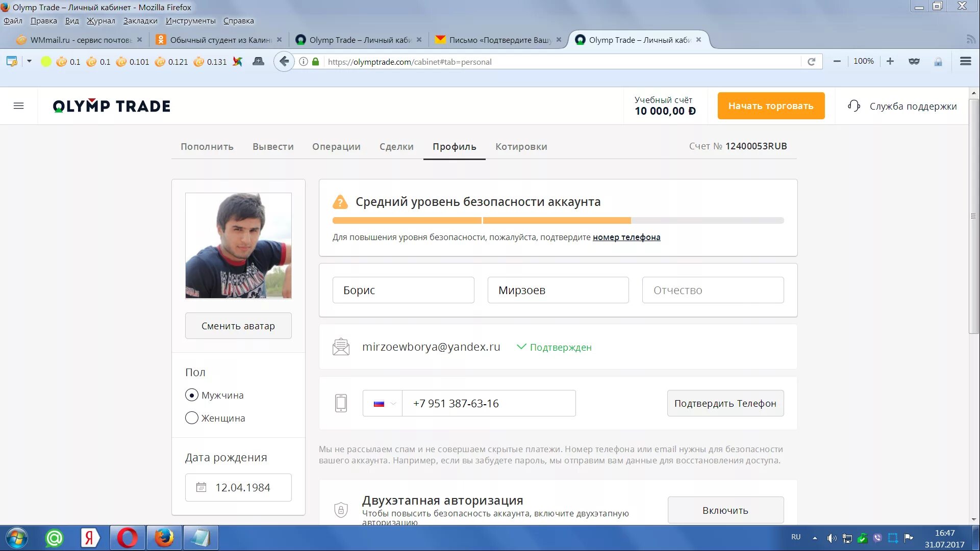Select the Мужчина gender radio button
Viewport: 980px width, 551px height.
191,395
